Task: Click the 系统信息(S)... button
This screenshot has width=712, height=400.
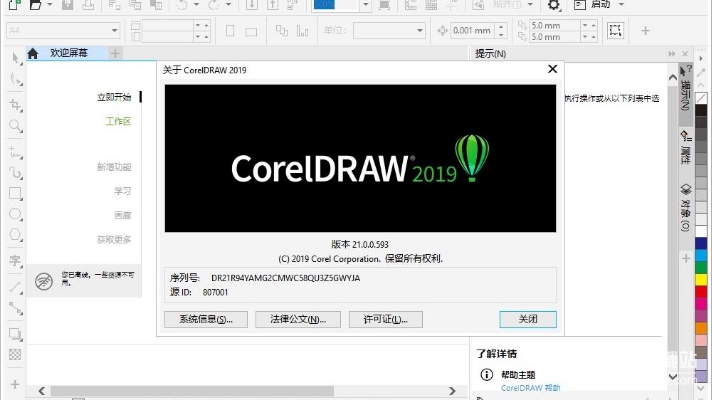Action: pos(205,319)
